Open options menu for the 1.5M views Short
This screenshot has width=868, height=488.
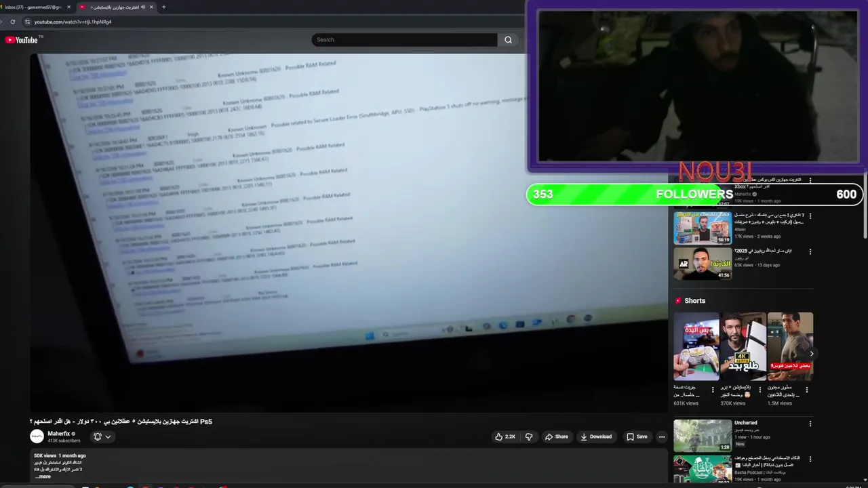point(807,390)
